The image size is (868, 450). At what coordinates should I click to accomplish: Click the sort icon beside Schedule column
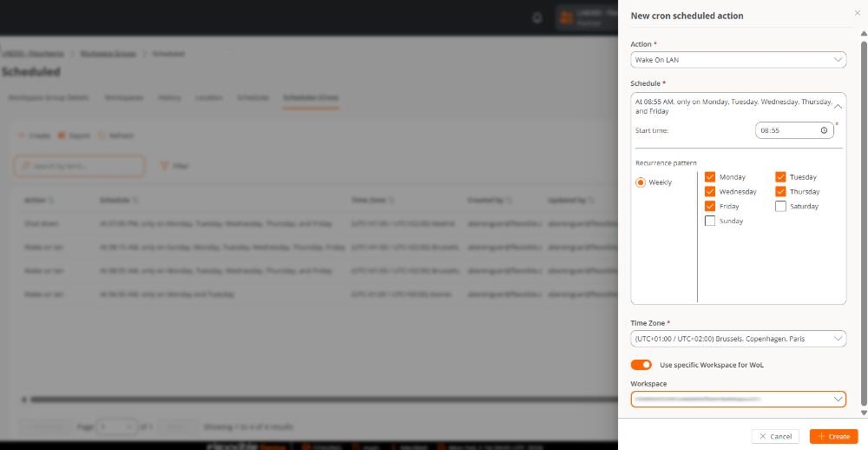click(135, 200)
